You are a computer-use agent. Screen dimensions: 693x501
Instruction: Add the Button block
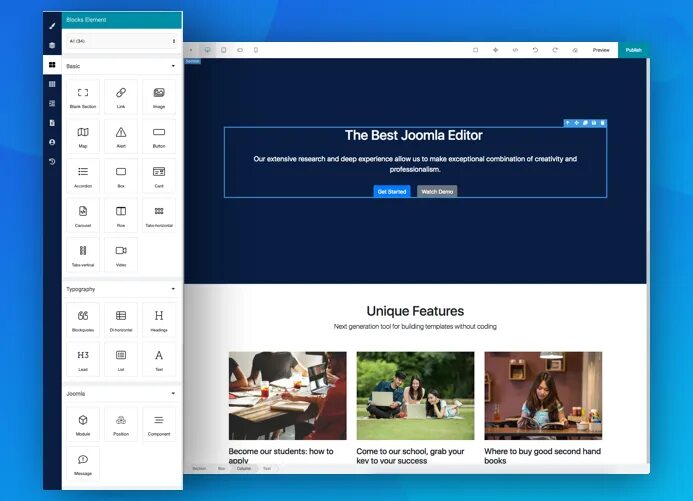tap(159, 136)
